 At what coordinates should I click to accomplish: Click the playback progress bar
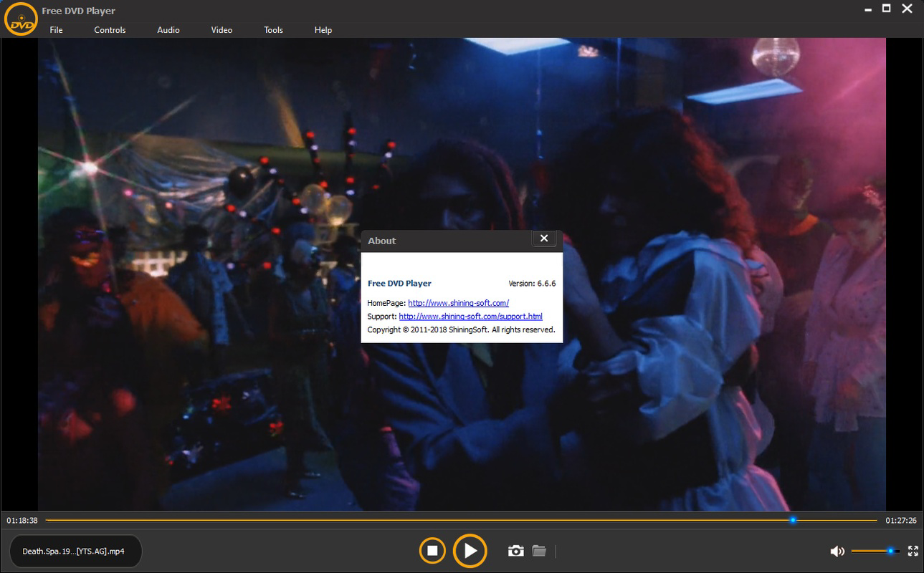point(461,520)
